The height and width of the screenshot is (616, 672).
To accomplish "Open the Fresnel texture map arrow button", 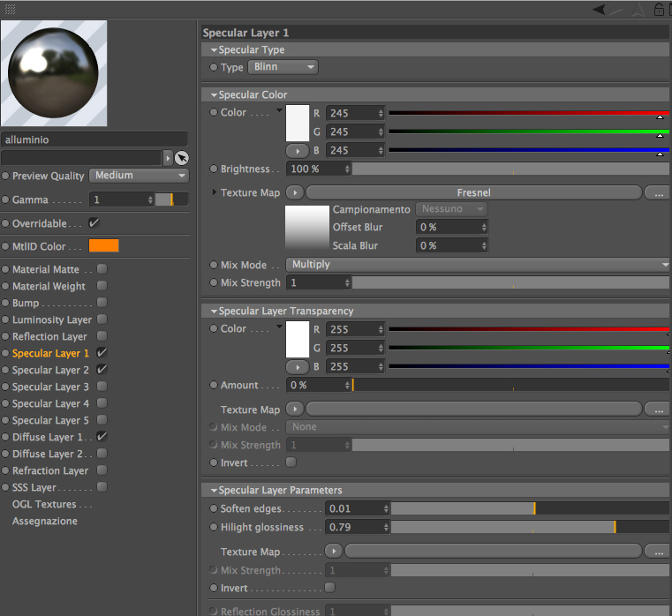I will pyautogui.click(x=295, y=192).
